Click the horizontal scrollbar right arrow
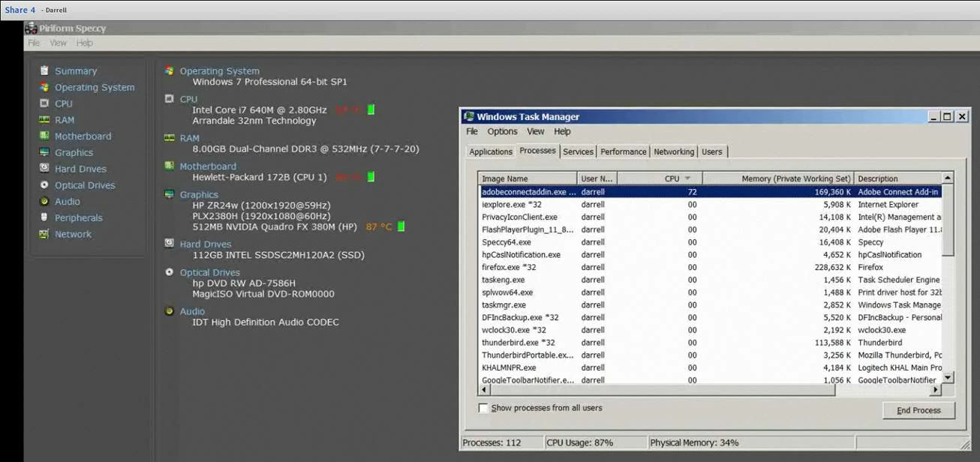 [935, 390]
